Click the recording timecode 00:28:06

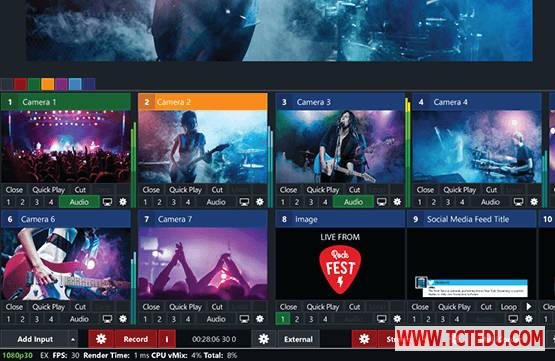214,339
